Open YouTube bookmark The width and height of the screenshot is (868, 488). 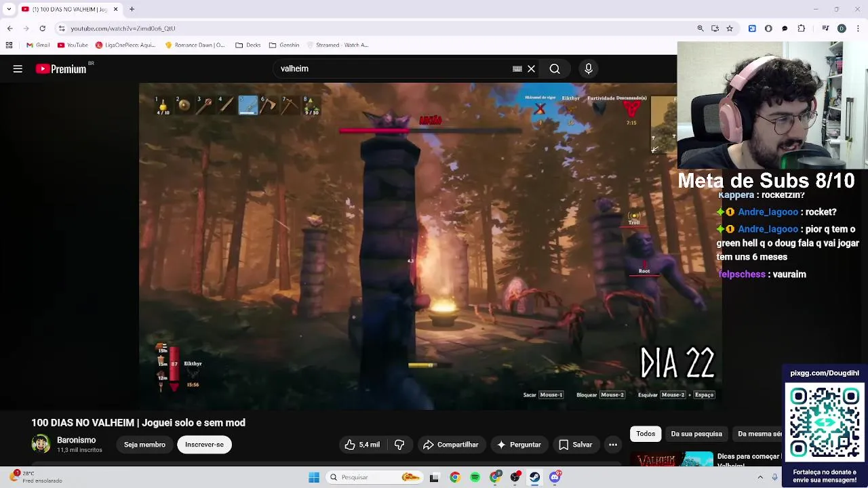pos(73,45)
